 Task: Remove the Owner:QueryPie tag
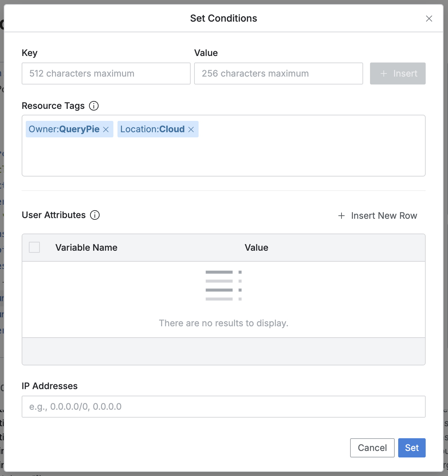point(106,129)
